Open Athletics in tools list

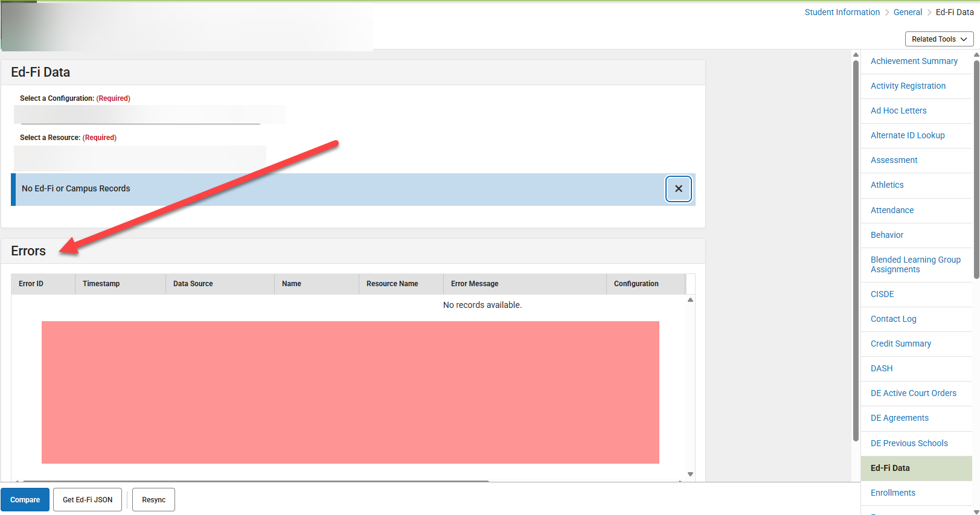pos(887,185)
